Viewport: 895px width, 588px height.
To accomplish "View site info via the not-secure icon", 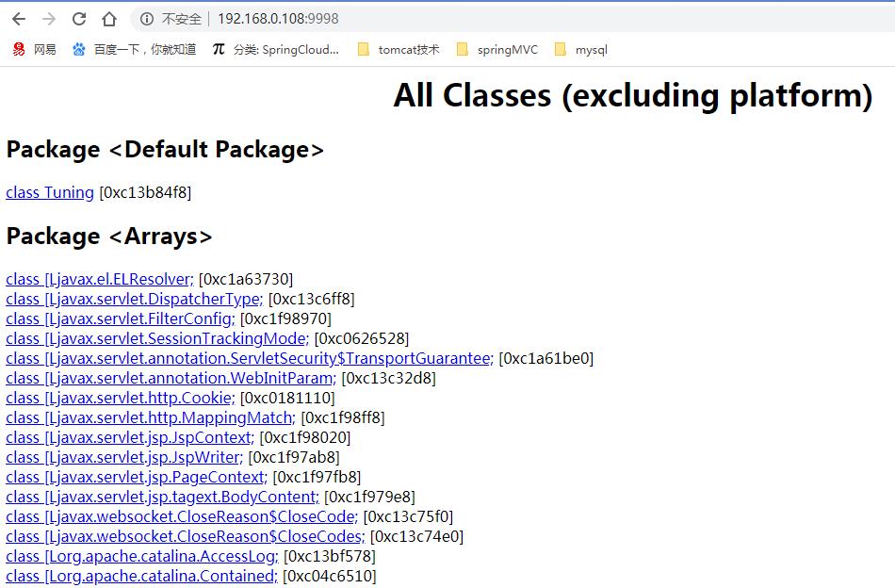I will [147, 19].
